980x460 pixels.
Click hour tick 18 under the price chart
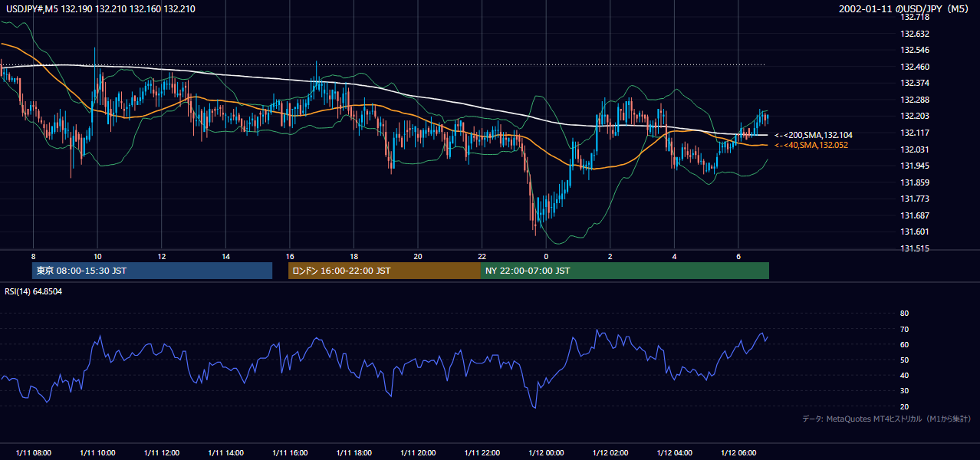click(x=354, y=256)
